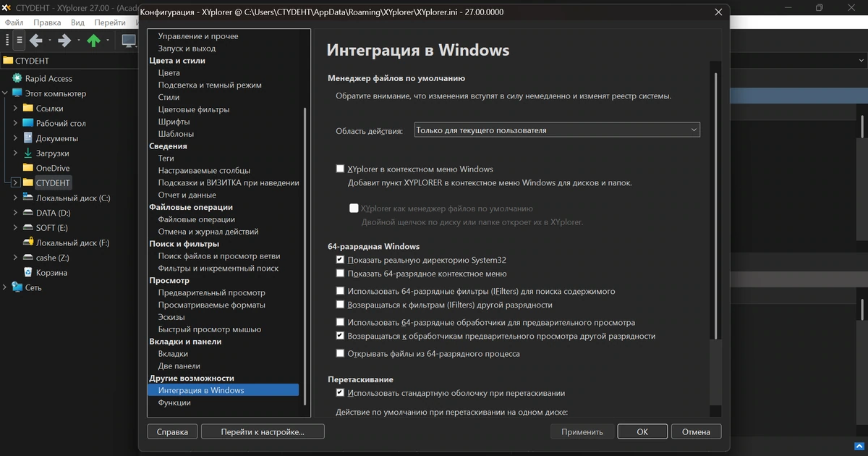Click the Перейти к настройке... button
The width and height of the screenshot is (868, 456).
point(263,431)
